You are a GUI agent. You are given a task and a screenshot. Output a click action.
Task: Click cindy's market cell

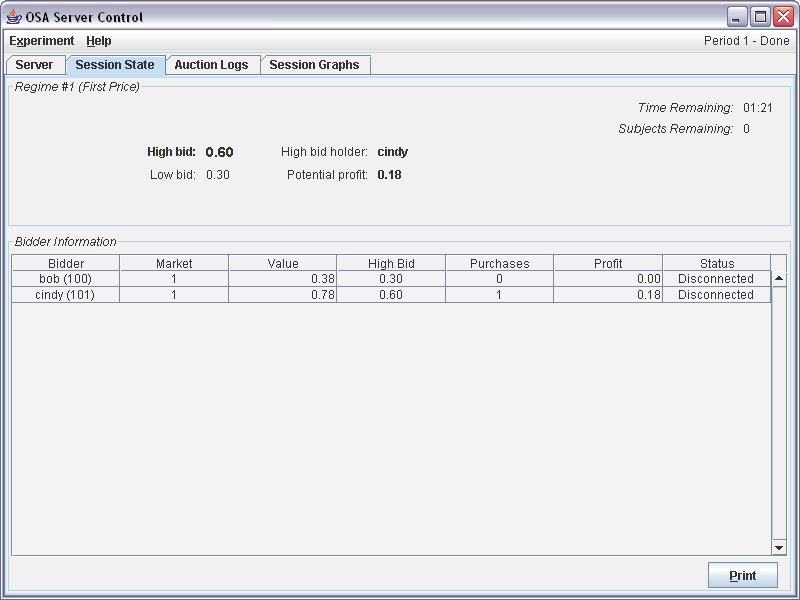tap(174, 294)
